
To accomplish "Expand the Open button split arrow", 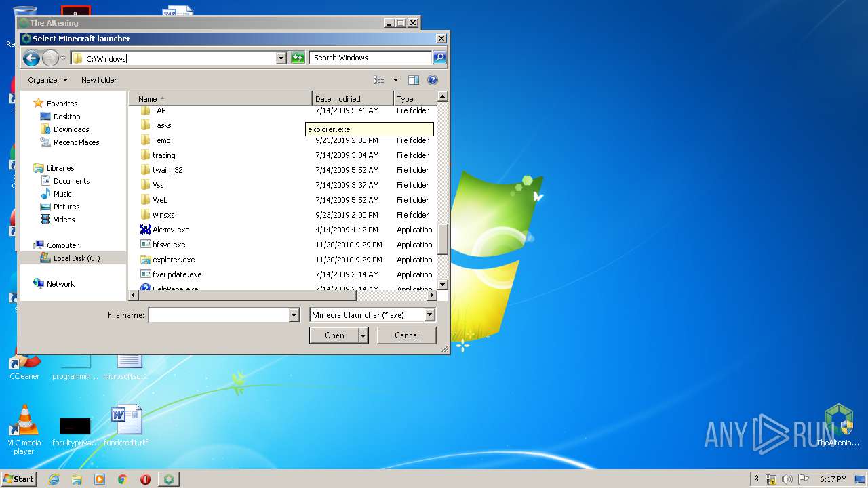I will (363, 335).
